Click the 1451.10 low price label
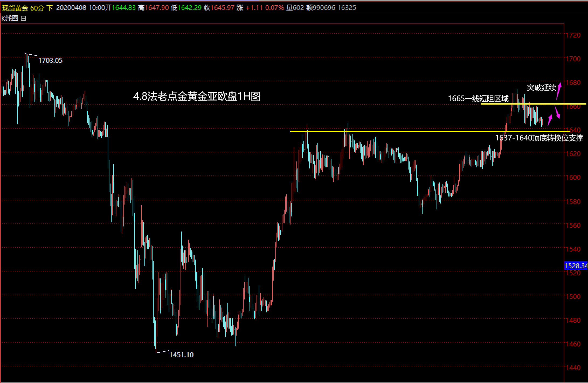The height and width of the screenshot is (383, 588). click(181, 355)
